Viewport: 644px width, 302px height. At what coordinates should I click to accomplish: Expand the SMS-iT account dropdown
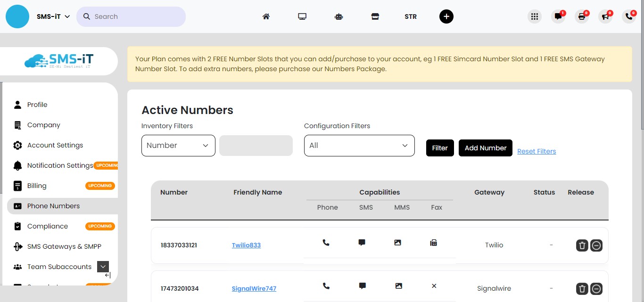53,16
